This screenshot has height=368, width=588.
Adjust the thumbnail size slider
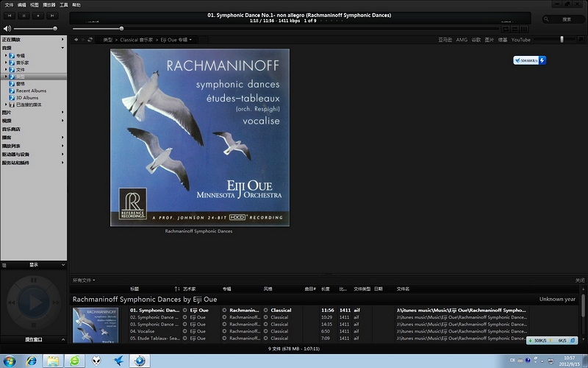tap(562, 40)
